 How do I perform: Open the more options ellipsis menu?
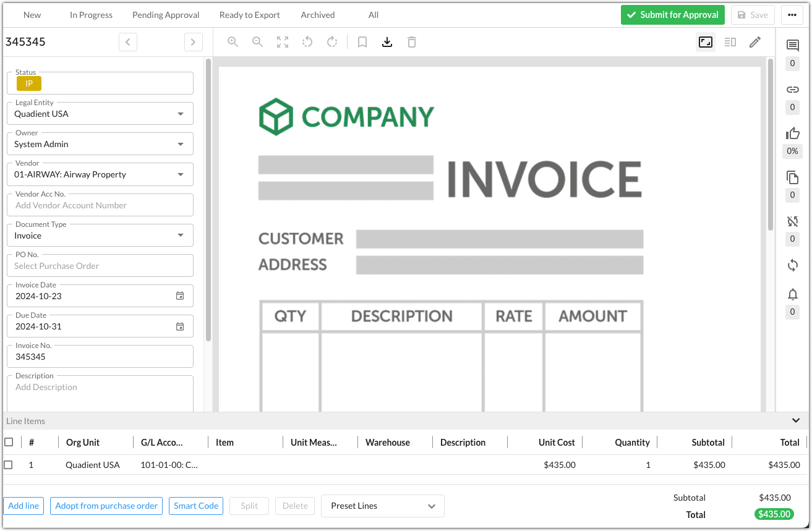pos(792,15)
